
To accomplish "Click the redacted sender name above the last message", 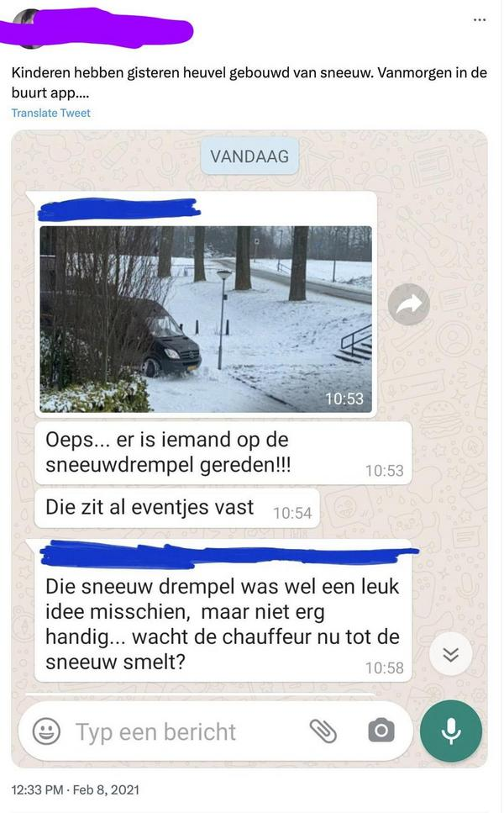I will [228, 553].
